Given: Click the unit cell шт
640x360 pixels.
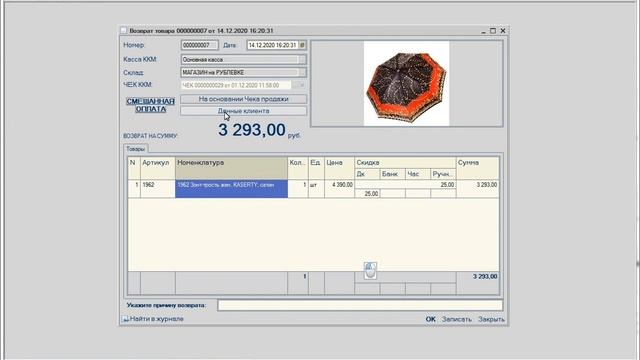Looking at the screenshot, I should [316, 189].
